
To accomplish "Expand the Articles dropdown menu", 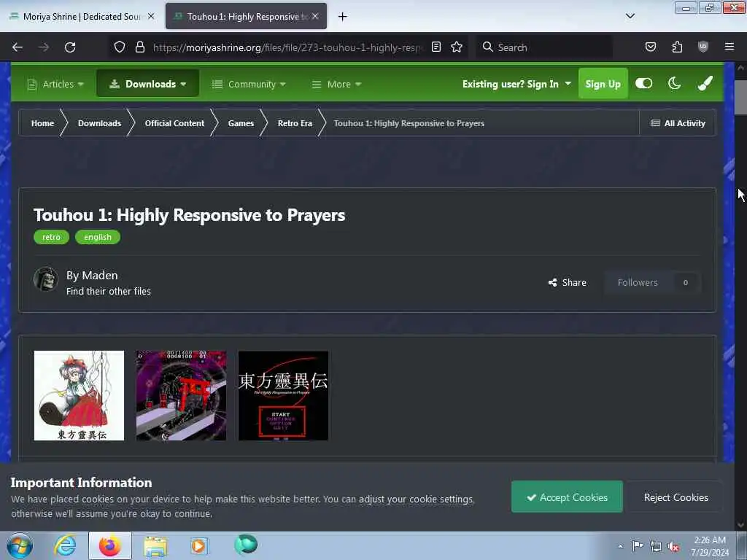I will [55, 85].
